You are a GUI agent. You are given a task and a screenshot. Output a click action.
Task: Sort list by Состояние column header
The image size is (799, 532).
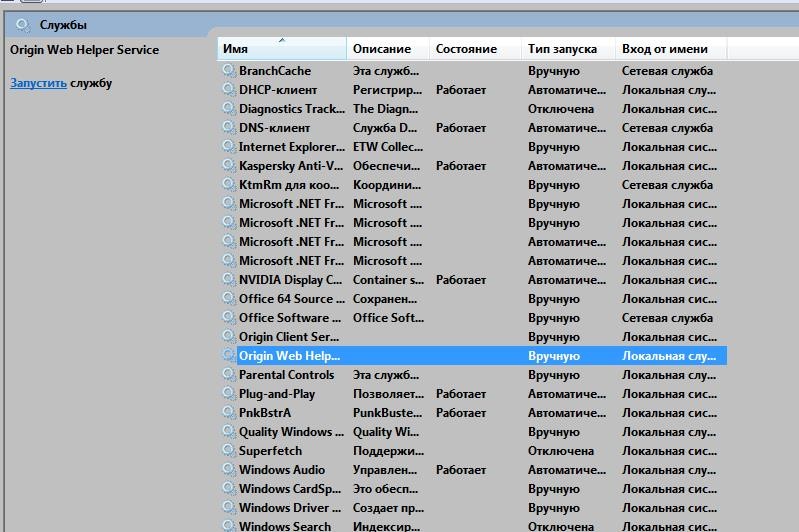pyautogui.click(x=474, y=49)
